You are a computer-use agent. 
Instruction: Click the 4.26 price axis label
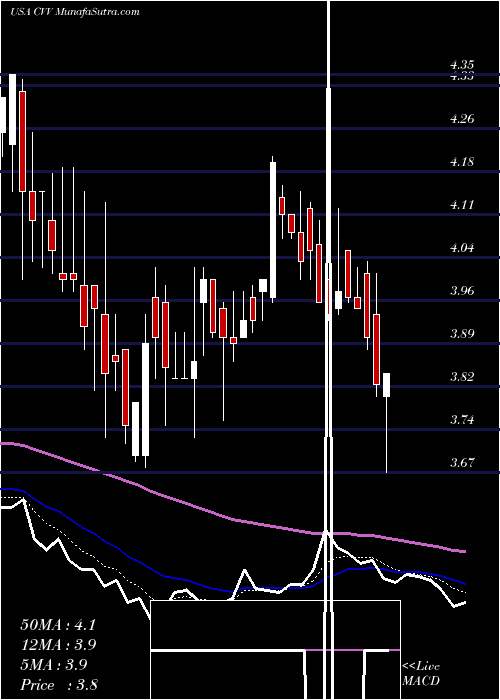tap(462, 119)
